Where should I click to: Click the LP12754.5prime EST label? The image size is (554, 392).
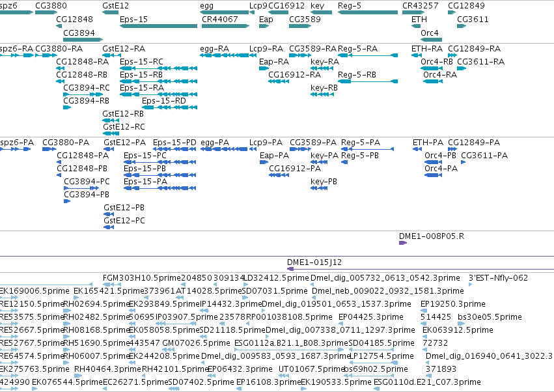381,356
